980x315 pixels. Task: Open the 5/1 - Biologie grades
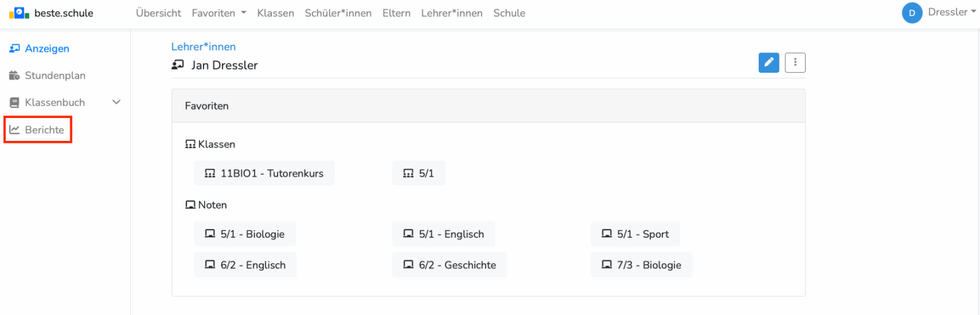(245, 234)
